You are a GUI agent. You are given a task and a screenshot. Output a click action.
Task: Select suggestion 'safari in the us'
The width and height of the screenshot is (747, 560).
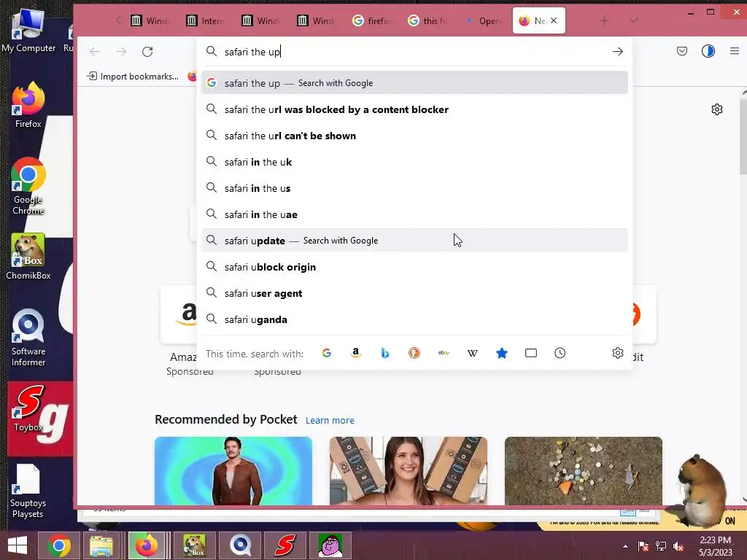(x=414, y=188)
